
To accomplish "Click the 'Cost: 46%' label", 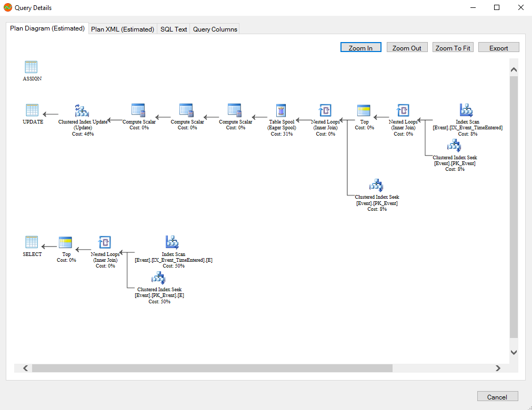I will pos(83,134).
